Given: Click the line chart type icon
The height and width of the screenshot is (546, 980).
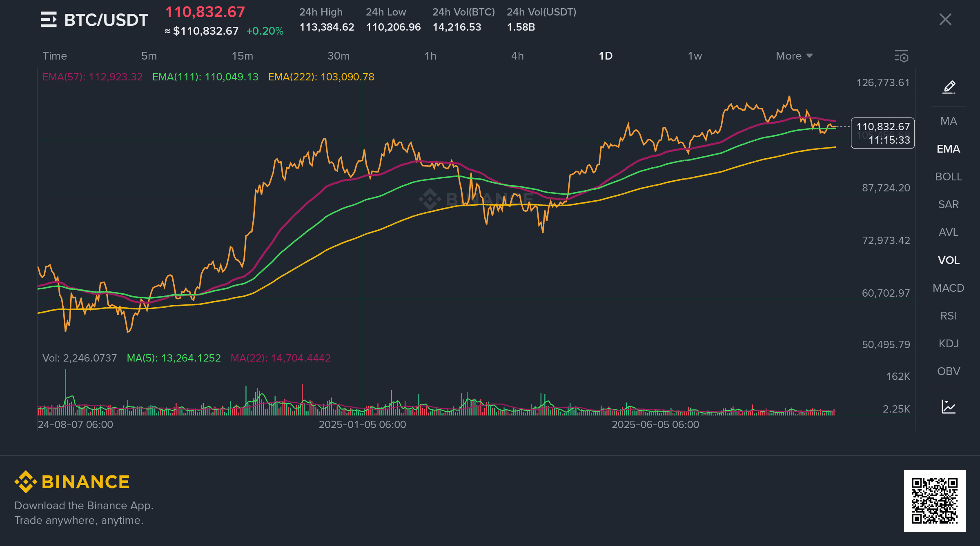Looking at the screenshot, I should [949, 407].
